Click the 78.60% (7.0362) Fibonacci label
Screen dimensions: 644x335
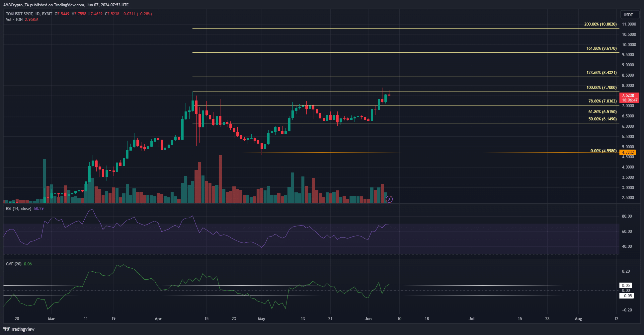pos(603,101)
